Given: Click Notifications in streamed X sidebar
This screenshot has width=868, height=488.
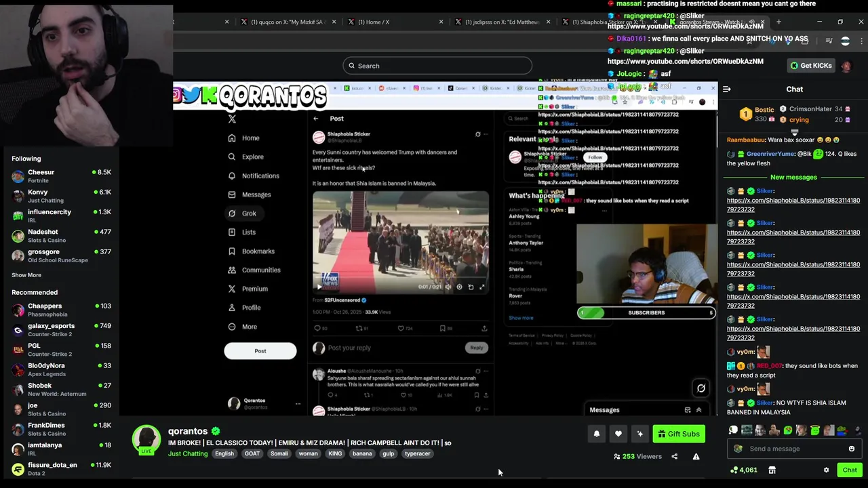Looking at the screenshot, I should [x=254, y=176].
